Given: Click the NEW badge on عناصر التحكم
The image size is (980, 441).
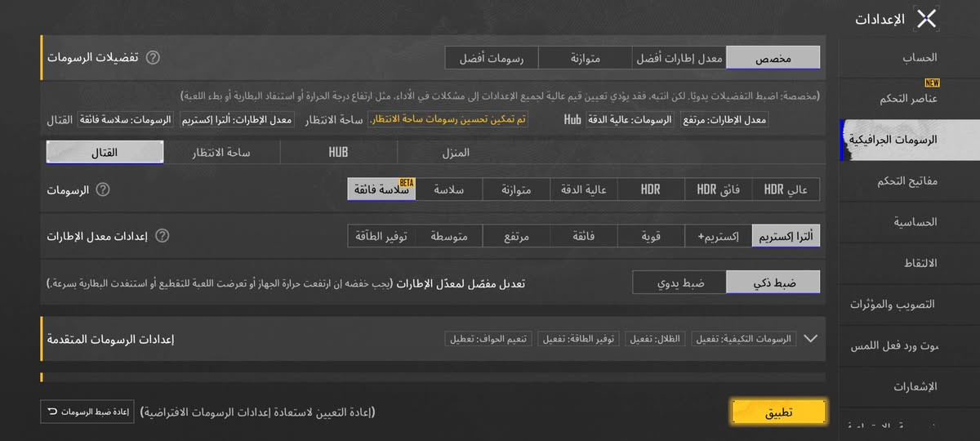Looking at the screenshot, I should pyautogui.click(x=932, y=82).
